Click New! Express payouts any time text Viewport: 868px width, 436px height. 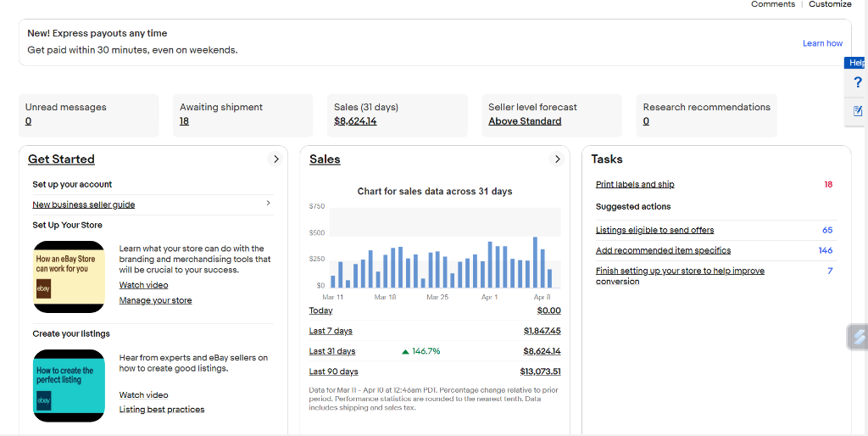click(x=97, y=33)
